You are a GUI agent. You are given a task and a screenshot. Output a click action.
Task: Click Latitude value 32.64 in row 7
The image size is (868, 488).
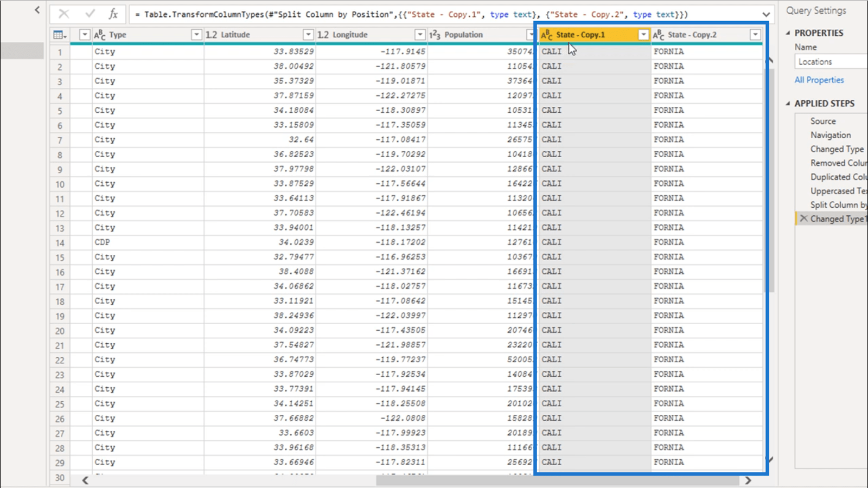pos(301,139)
